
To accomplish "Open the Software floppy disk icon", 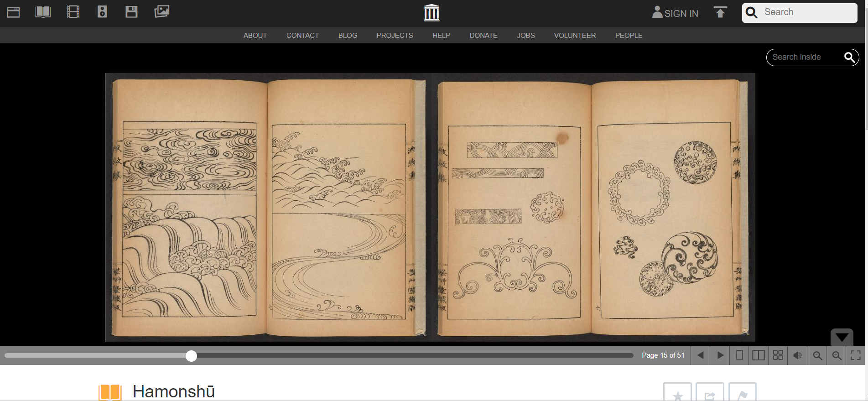I will [131, 12].
